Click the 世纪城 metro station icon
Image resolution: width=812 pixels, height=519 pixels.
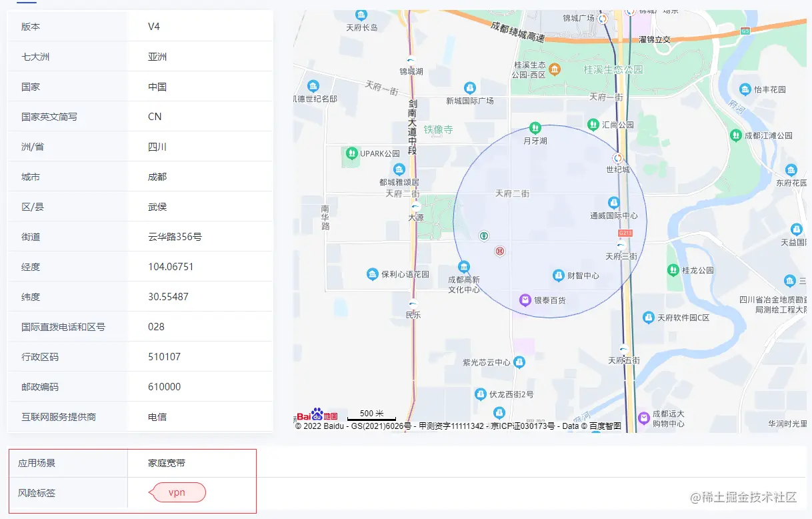[618, 159]
